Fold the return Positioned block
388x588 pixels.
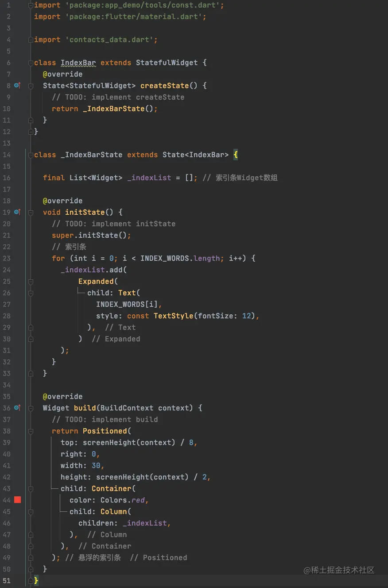tap(31, 431)
